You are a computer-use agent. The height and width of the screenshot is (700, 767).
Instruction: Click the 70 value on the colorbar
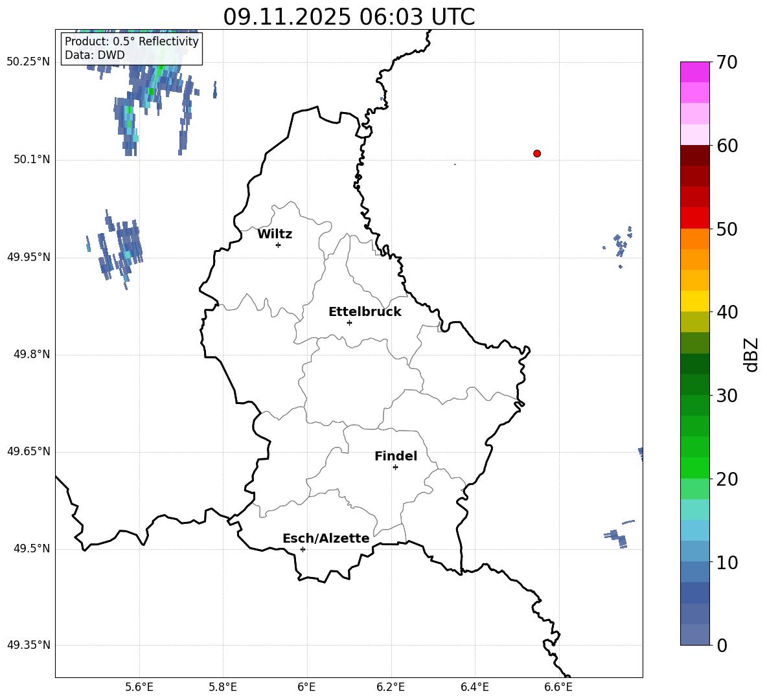tap(726, 62)
